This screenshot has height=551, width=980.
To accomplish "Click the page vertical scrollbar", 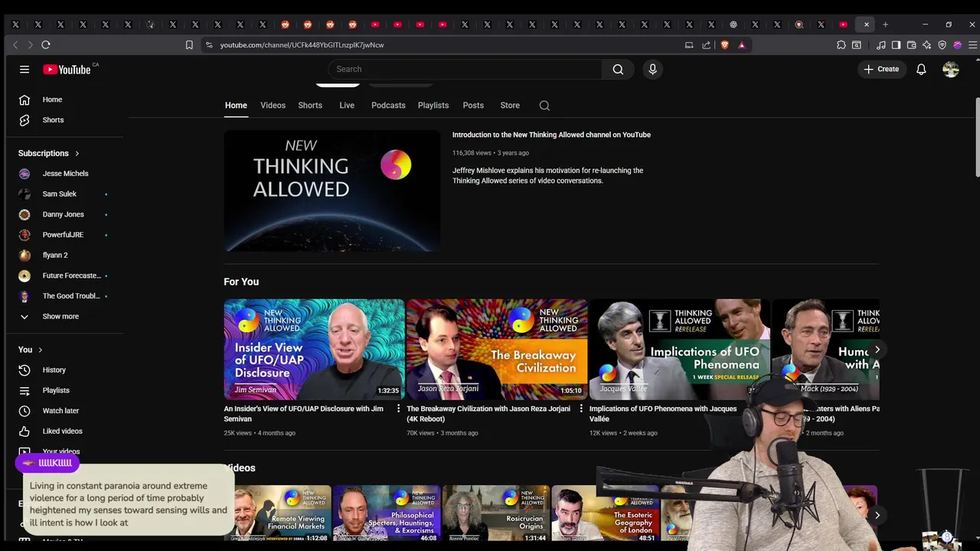I will [976, 138].
